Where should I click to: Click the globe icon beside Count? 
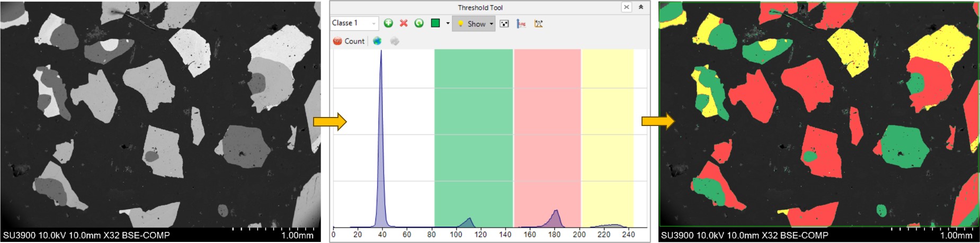coord(377,41)
